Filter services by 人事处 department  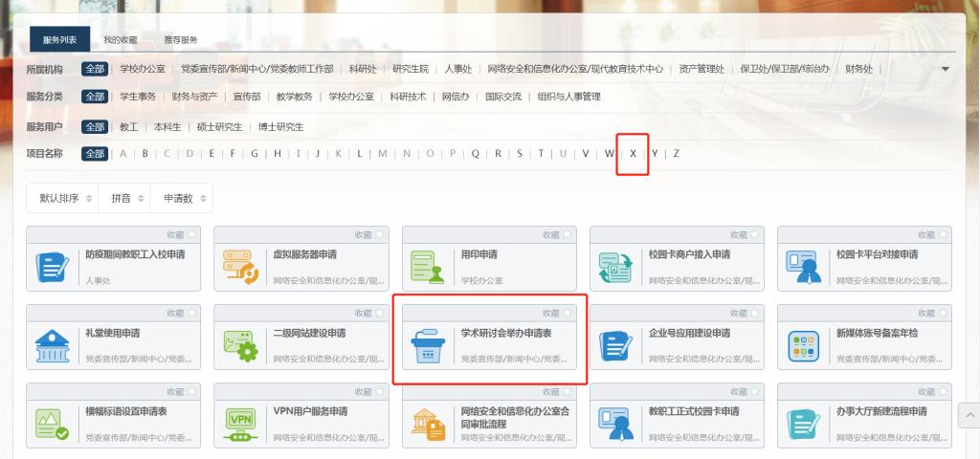point(458,69)
